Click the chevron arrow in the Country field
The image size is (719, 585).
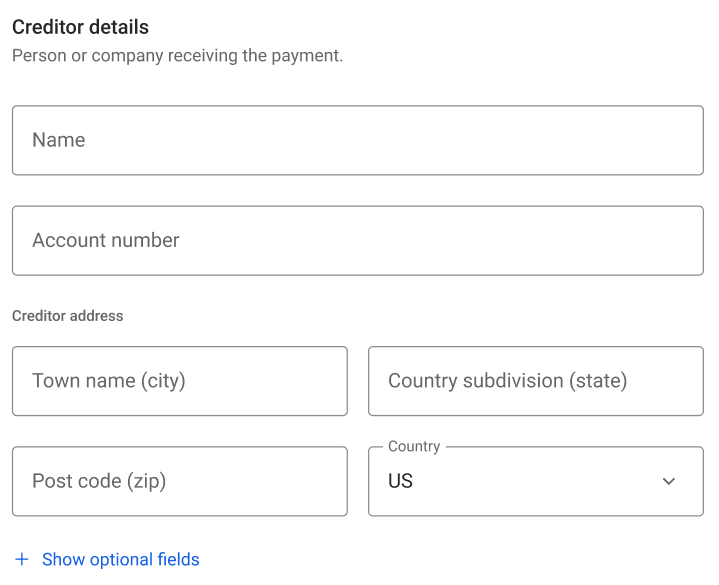coord(669,481)
